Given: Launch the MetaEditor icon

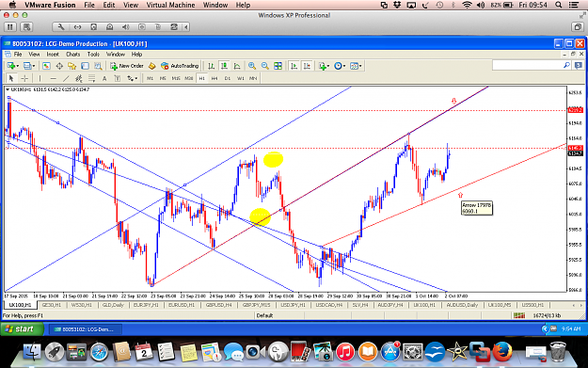Looking at the screenshot, I should click(x=151, y=66).
